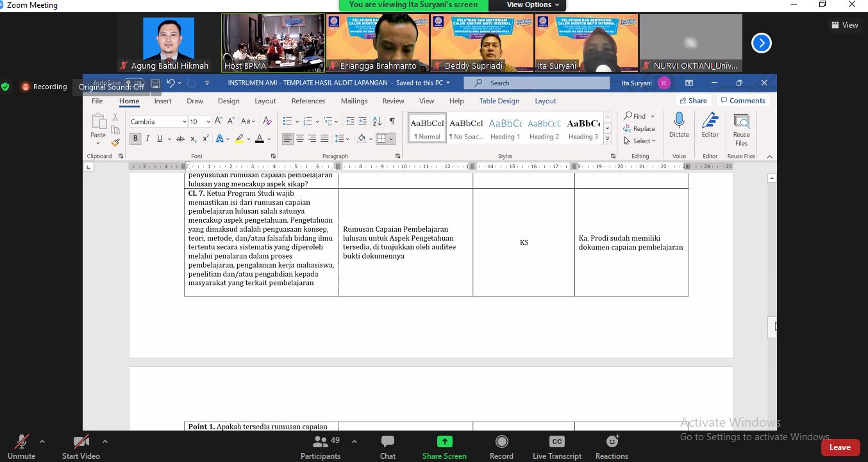Expand bullet list style dropdown arrow
The width and height of the screenshot is (868, 462).
tap(297, 121)
